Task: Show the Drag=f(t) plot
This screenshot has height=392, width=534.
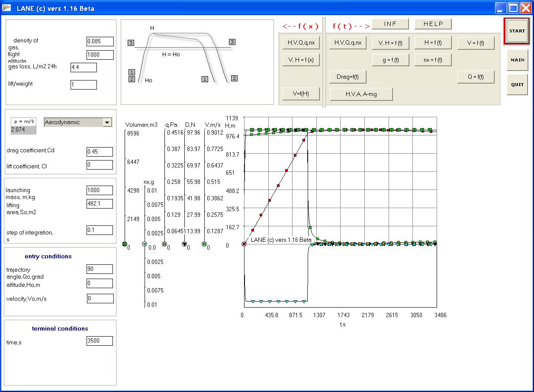Action: click(x=348, y=77)
